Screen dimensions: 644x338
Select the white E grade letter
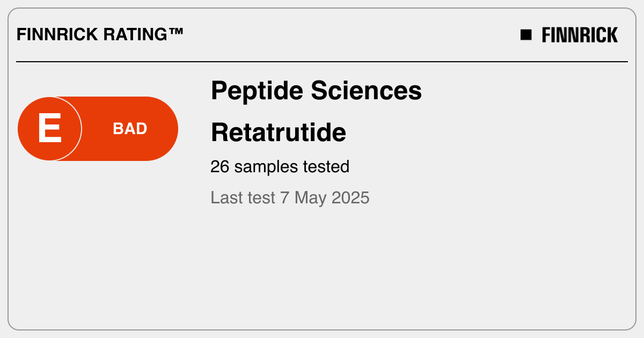tap(49, 129)
